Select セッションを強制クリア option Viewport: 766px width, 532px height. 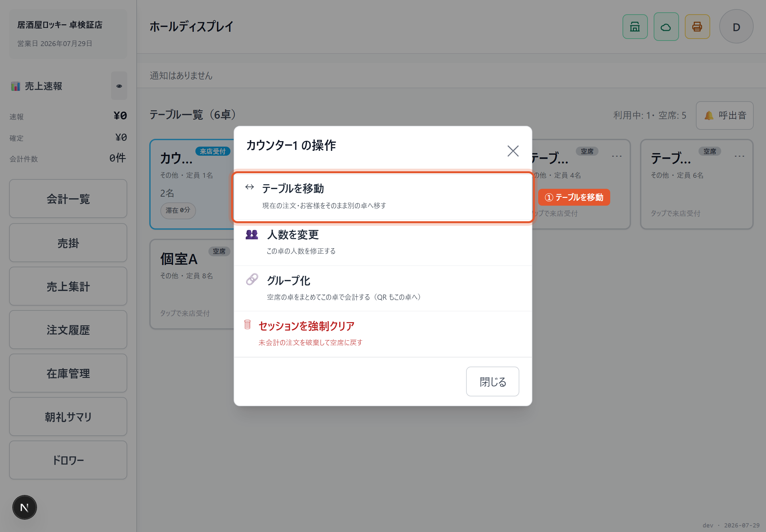point(382,334)
